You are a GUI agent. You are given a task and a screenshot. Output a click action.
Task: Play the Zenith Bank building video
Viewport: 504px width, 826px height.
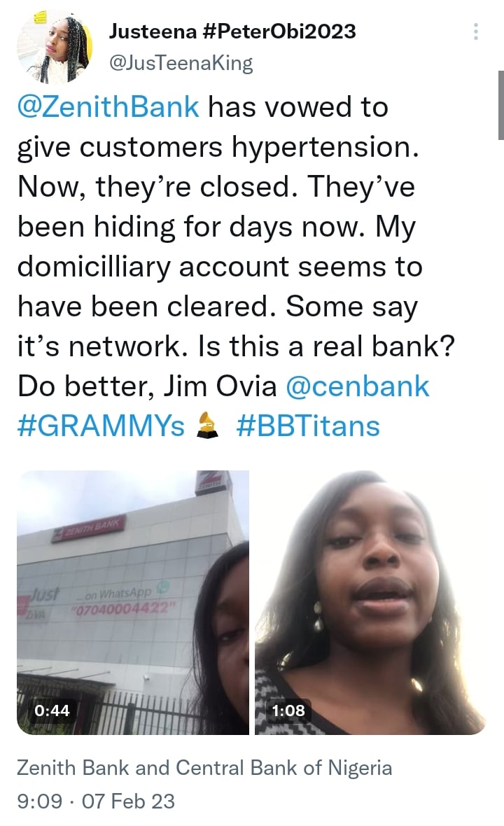133,602
